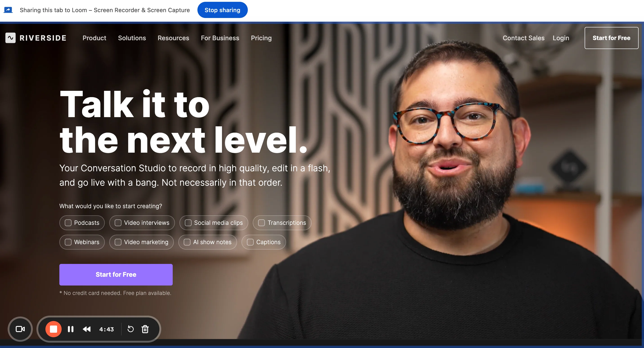
Task: Drag the 4:43 playback timeline marker
Action: click(x=106, y=329)
